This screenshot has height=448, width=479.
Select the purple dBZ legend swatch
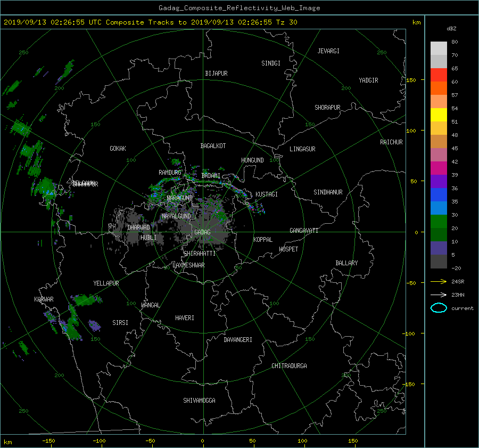point(439,181)
